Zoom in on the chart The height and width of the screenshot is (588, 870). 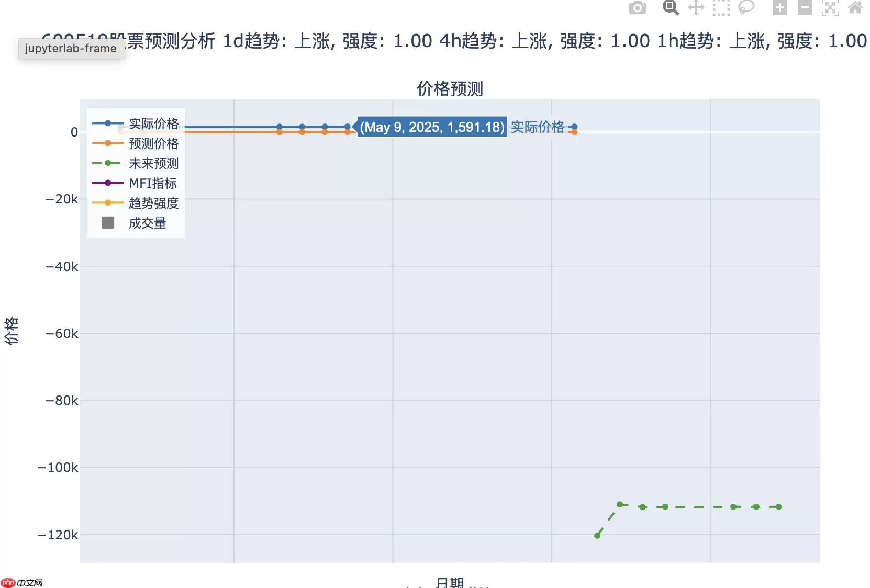pos(779,8)
